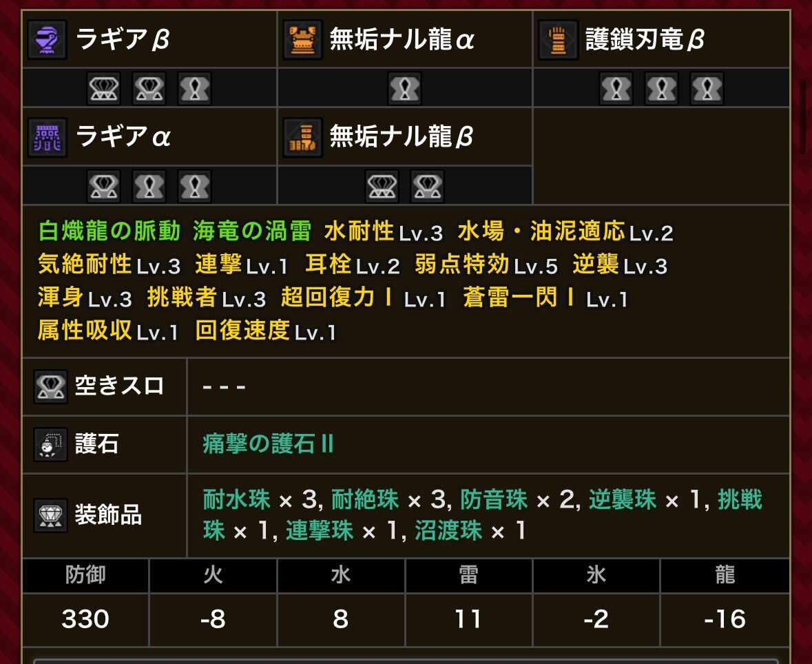Click the defense value 330 cell
812x664 pixels.
coord(85,619)
